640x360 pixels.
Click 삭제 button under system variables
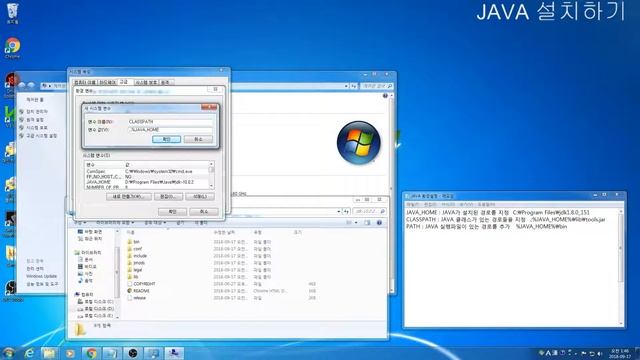click(x=200, y=197)
